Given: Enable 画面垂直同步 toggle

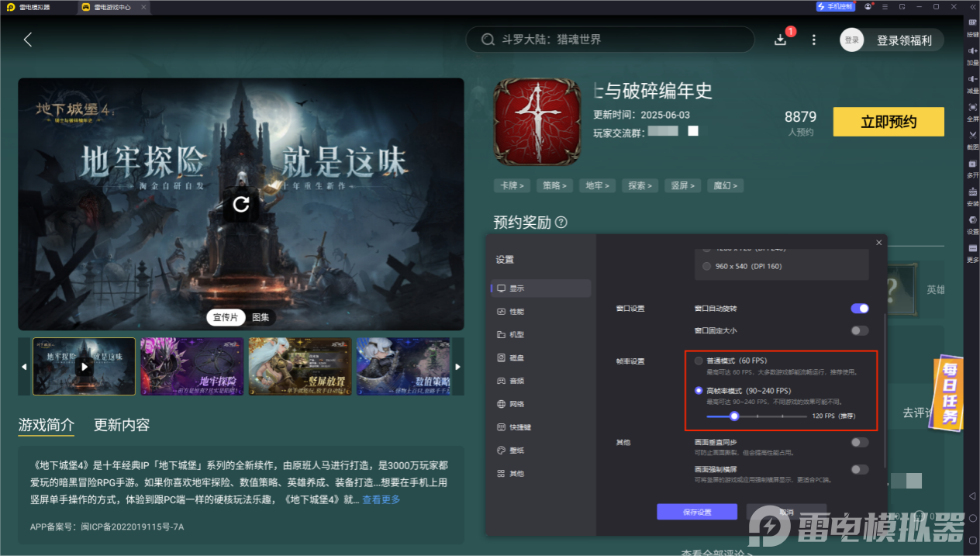Looking at the screenshot, I should coord(859,442).
